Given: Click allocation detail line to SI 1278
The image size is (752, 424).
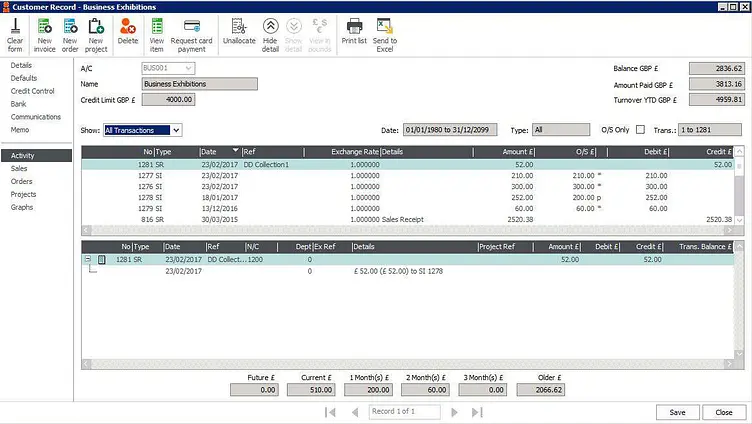Looking at the screenshot, I should pyautogui.click(x=398, y=271).
